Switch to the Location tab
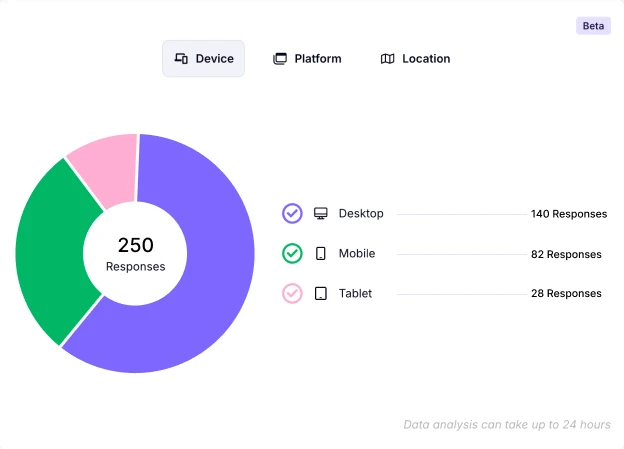The width and height of the screenshot is (624, 449). click(415, 59)
